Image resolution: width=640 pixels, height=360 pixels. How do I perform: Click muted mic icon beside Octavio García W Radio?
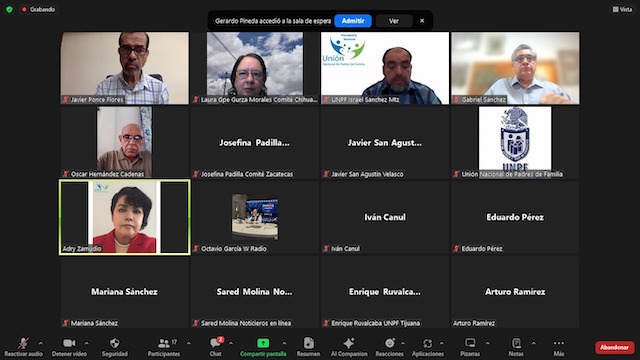(196, 249)
